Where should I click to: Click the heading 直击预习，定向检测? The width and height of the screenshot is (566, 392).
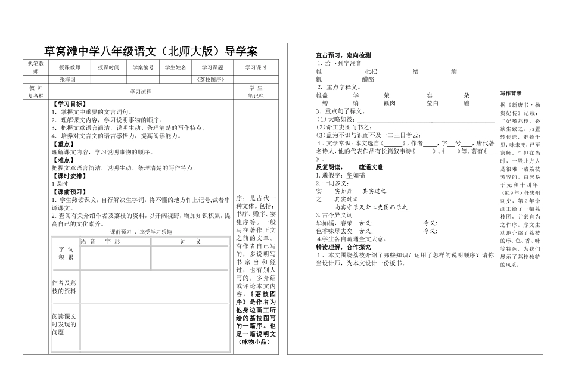pyautogui.click(x=343, y=55)
